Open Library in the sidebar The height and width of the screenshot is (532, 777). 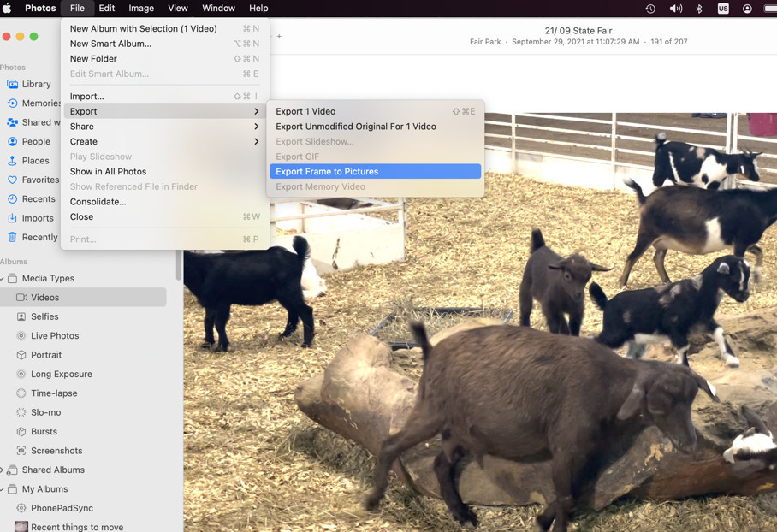point(38,84)
